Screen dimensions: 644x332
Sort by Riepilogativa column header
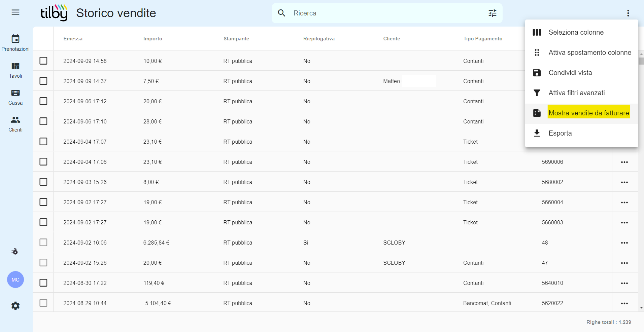(319, 39)
